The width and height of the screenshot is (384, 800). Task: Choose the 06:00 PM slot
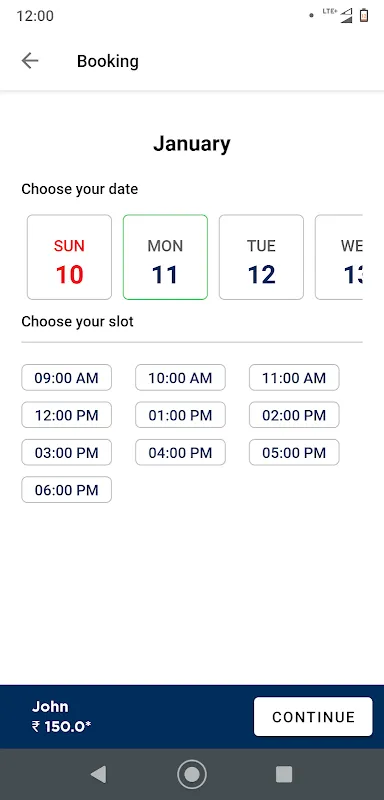pos(66,490)
